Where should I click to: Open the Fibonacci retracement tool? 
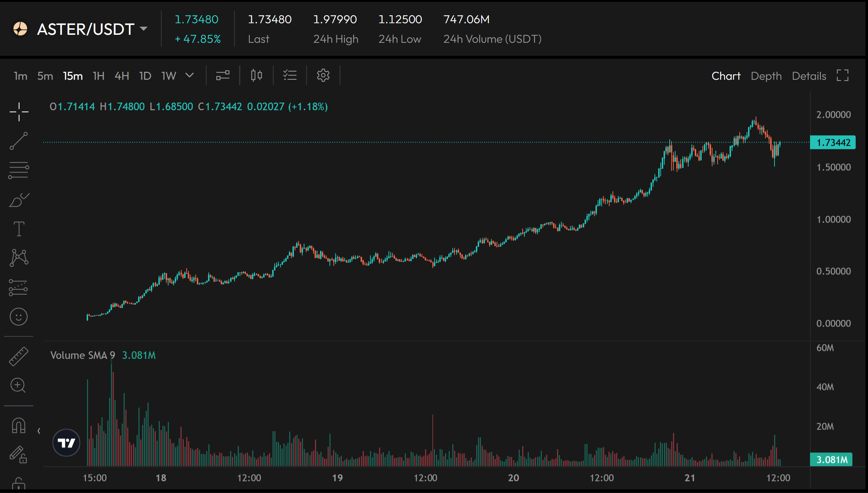point(19,170)
